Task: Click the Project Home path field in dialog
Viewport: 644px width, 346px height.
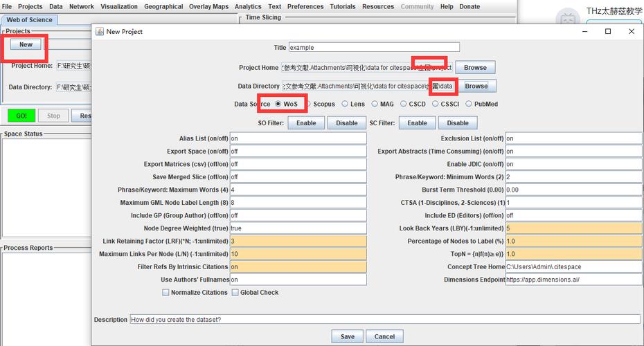Action: 367,67
